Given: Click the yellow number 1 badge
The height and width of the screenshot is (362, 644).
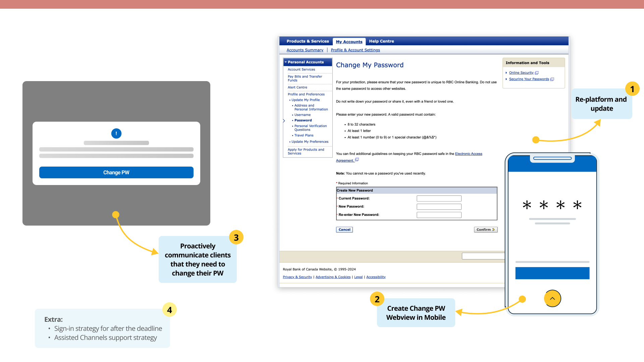Looking at the screenshot, I should coord(632,89).
